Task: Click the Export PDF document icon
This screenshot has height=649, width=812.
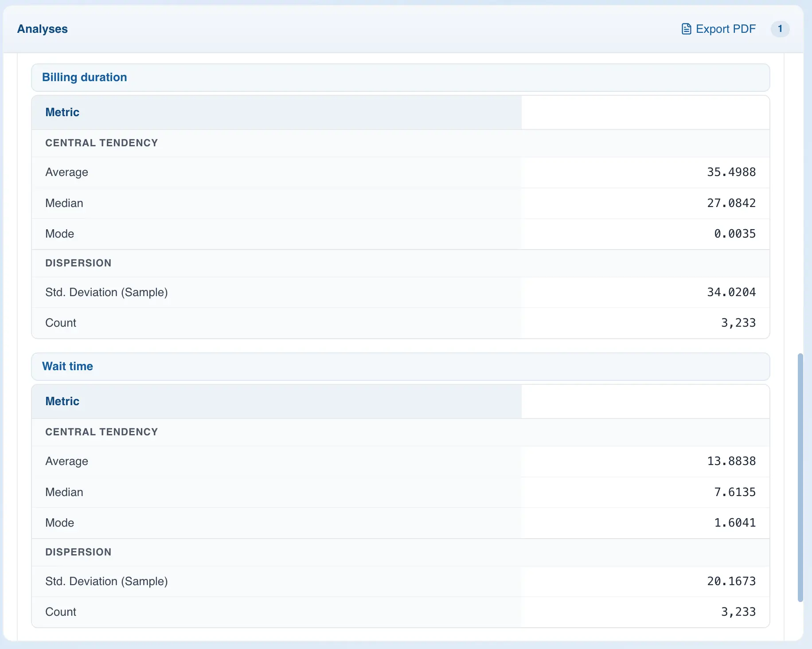Action: click(686, 28)
